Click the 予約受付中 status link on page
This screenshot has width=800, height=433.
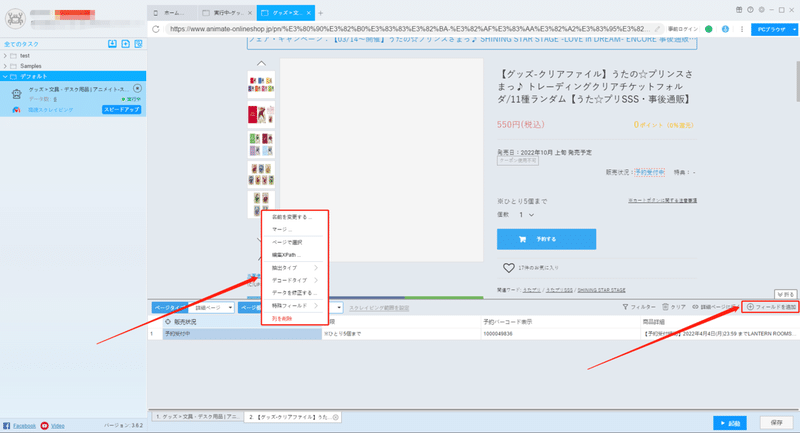[649, 172]
